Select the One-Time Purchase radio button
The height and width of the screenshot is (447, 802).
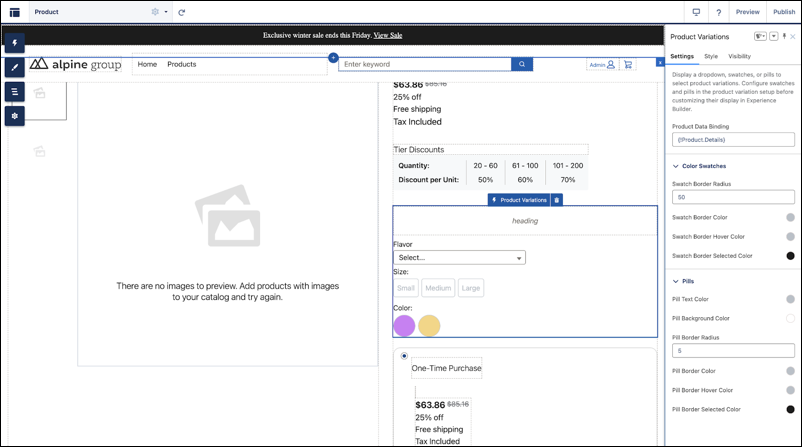[x=404, y=356]
